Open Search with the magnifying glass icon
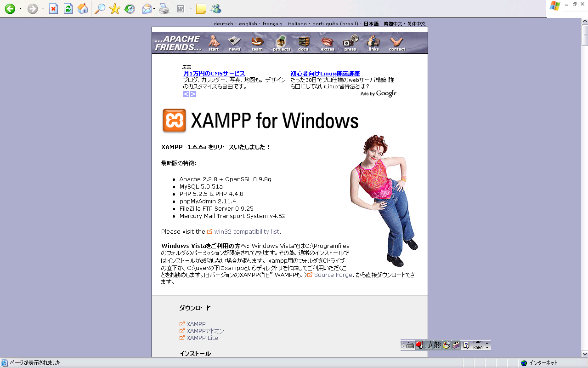The width and height of the screenshot is (588, 368). pos(100,9)
